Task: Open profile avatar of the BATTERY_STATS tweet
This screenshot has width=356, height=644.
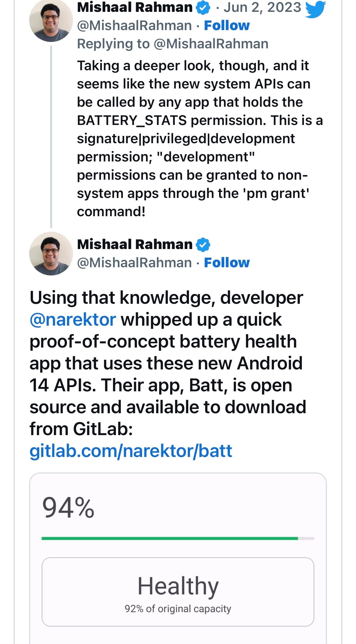Action: pos(51,20)
